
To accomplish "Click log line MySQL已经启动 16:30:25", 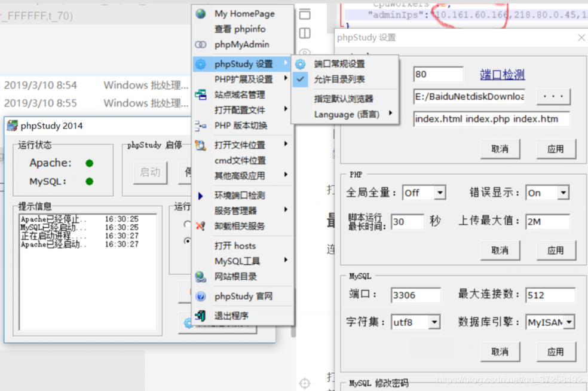I will pyautogui.click(x=79, y=227).
